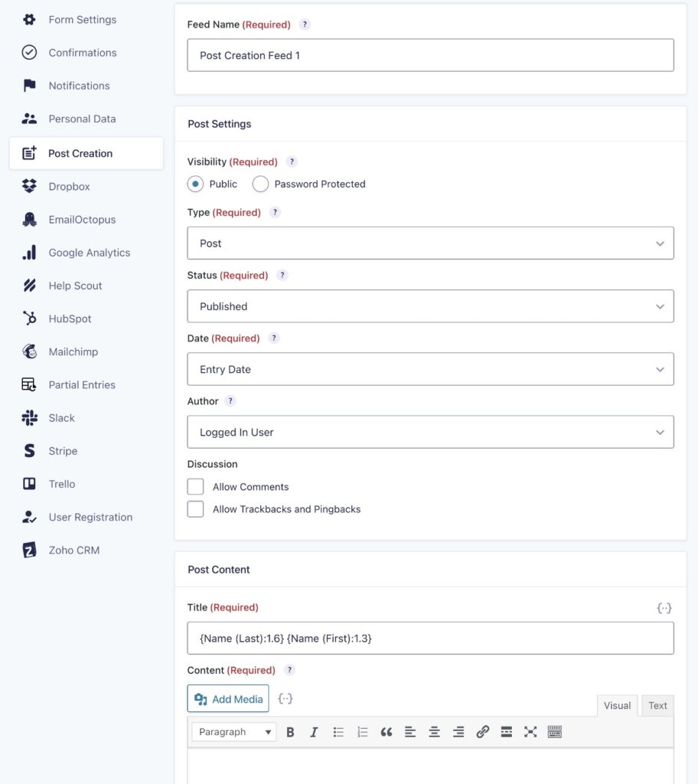Click the Dropbox logo icon

click(30, 186)
